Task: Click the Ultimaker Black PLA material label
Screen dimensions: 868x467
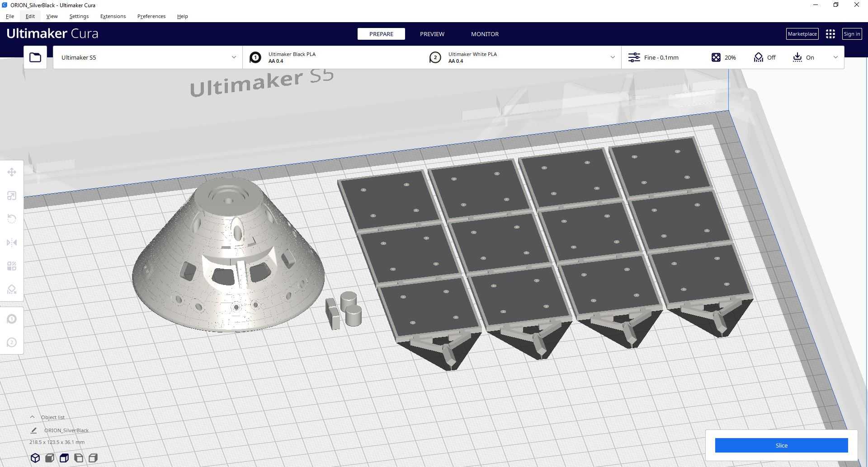Action: pyautogui.click(x=292, y=54)
